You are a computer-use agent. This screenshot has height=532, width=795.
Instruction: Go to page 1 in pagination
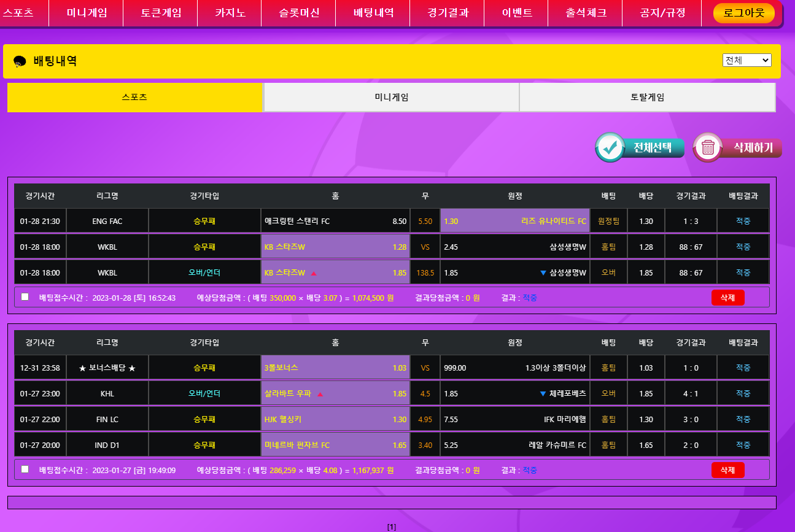coord(392,526)
